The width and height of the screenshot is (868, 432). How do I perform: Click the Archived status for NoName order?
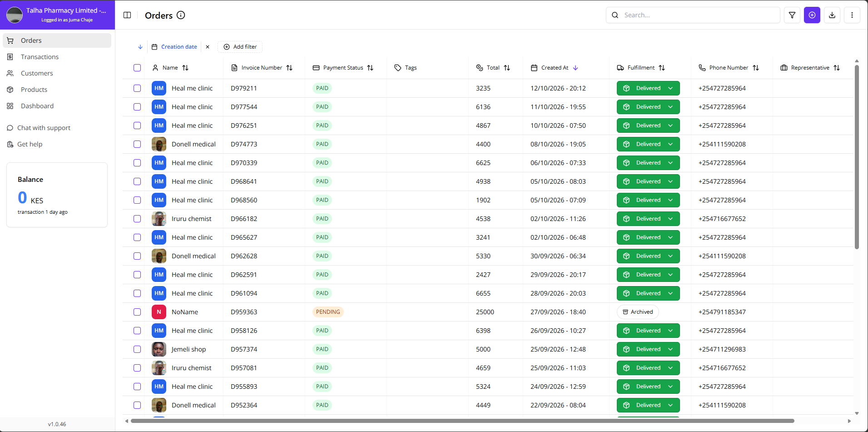638,312
